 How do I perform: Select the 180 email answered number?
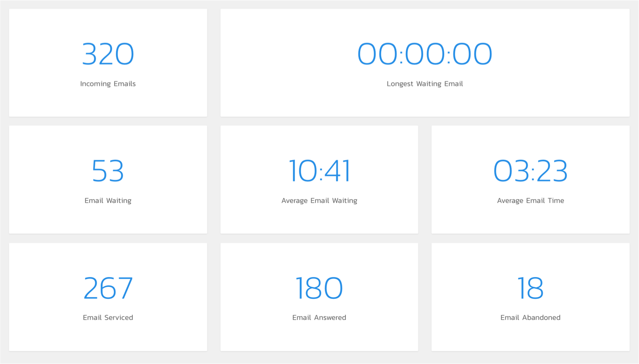319,288
